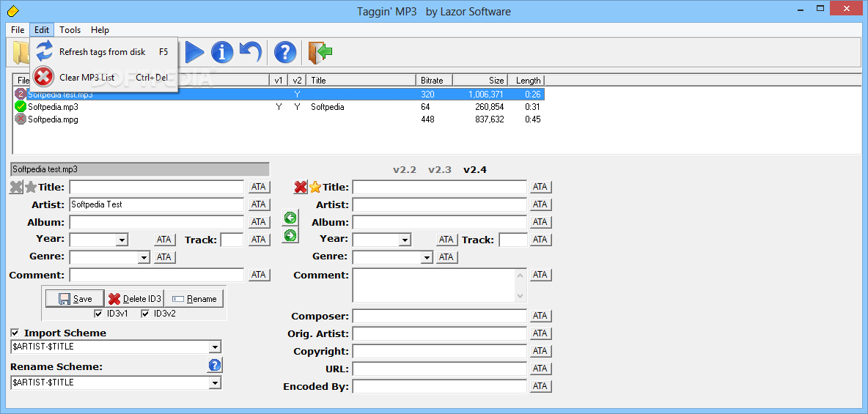Choose Refresh tags from disk
Image resolution: width=868 pixels, height=414 pixels.
click(104, 51)
